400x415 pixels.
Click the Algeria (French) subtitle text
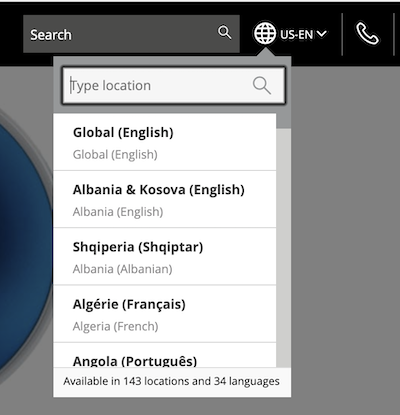click(115, 326)
